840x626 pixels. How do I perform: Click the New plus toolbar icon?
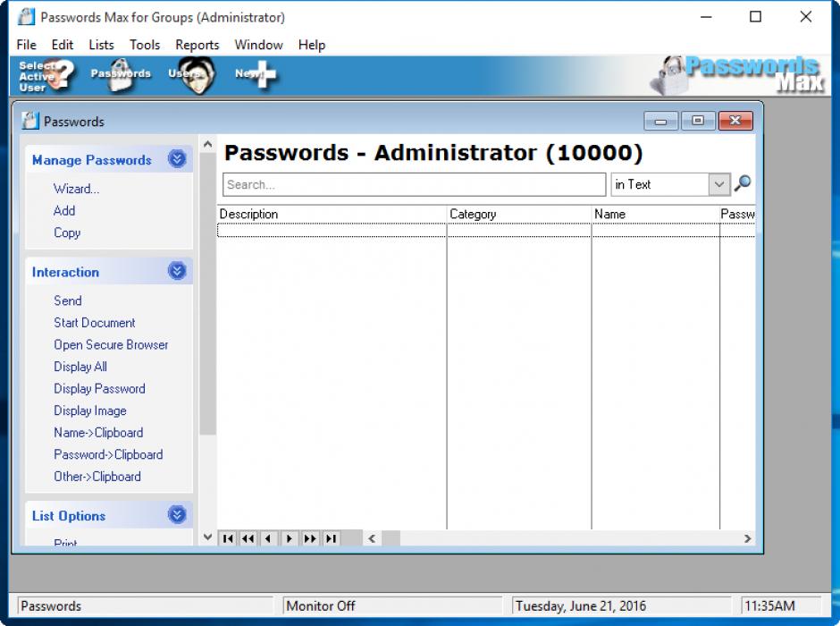257,75
